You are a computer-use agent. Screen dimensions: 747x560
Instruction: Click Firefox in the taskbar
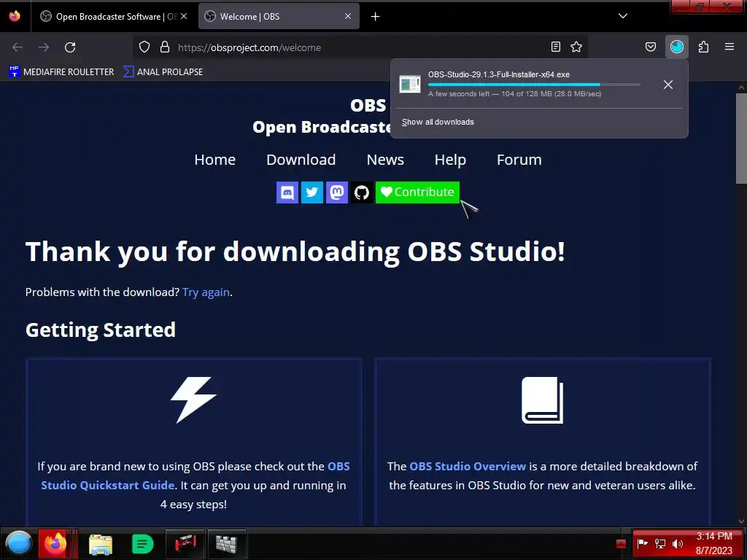(x=55, y=542)
